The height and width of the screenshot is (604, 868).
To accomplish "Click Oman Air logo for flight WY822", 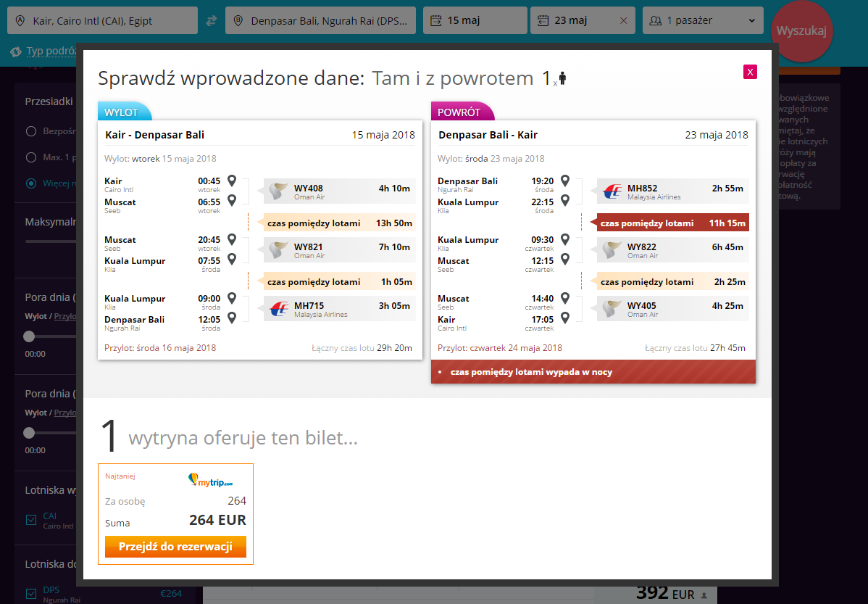I will point(611,250).
